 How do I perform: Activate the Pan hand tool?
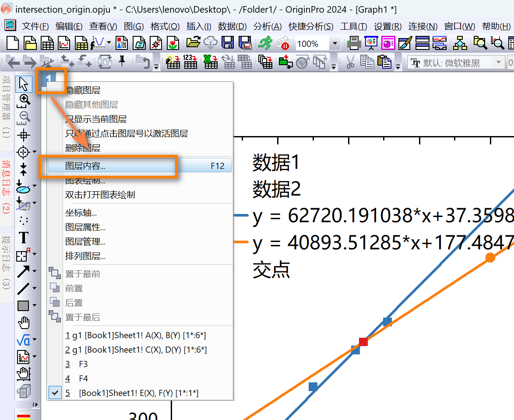[x=23, y=323]
